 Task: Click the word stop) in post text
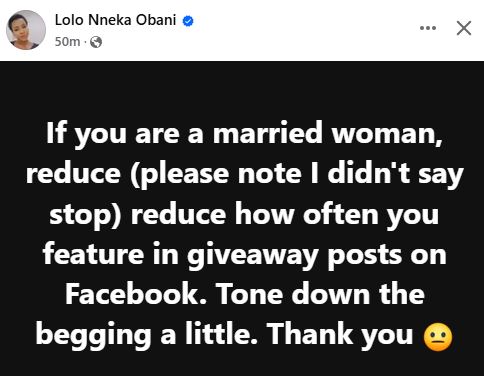pos(85,215)
